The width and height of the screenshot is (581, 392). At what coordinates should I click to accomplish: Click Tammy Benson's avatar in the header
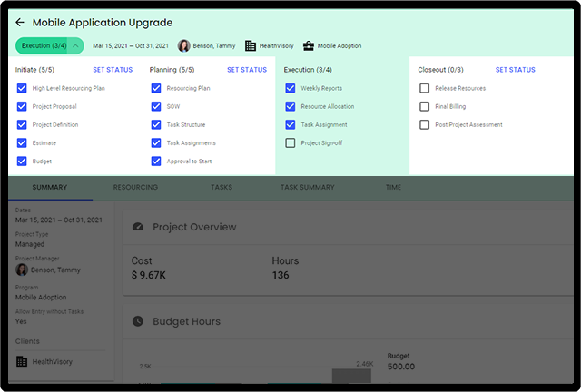click(184, 45)
